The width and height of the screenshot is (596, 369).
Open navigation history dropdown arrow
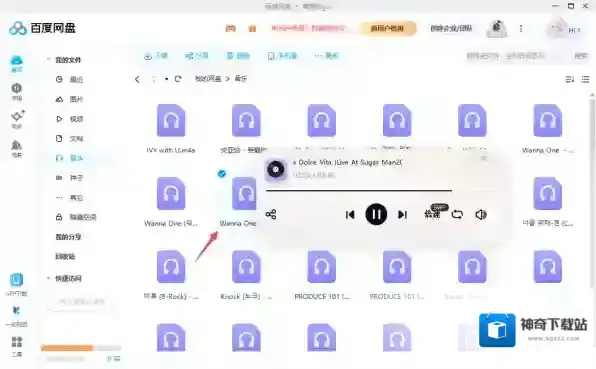pos(166,79)
